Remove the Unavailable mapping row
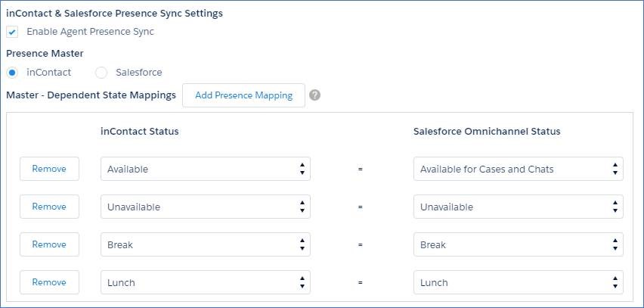 [x=49, y=207]
